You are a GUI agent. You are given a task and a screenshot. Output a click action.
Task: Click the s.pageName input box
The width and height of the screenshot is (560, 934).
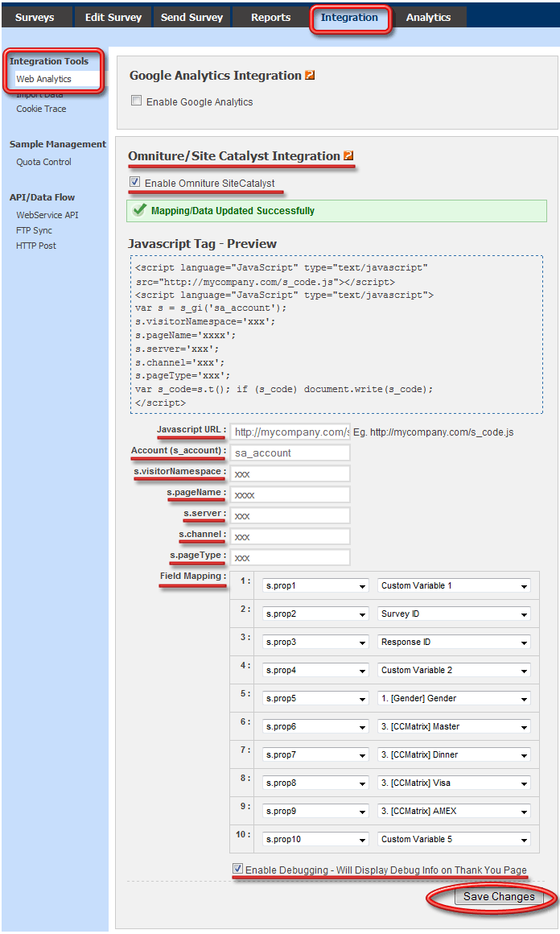point(290,495)
